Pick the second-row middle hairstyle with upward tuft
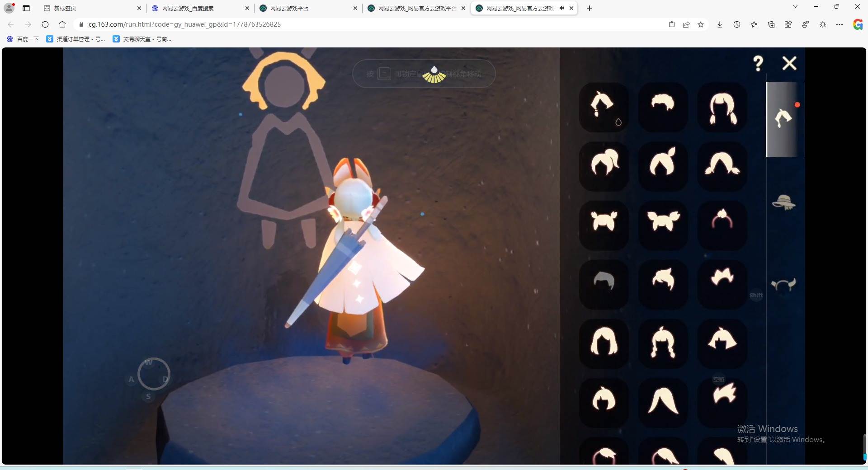868x470 pixels. point(663,166)
